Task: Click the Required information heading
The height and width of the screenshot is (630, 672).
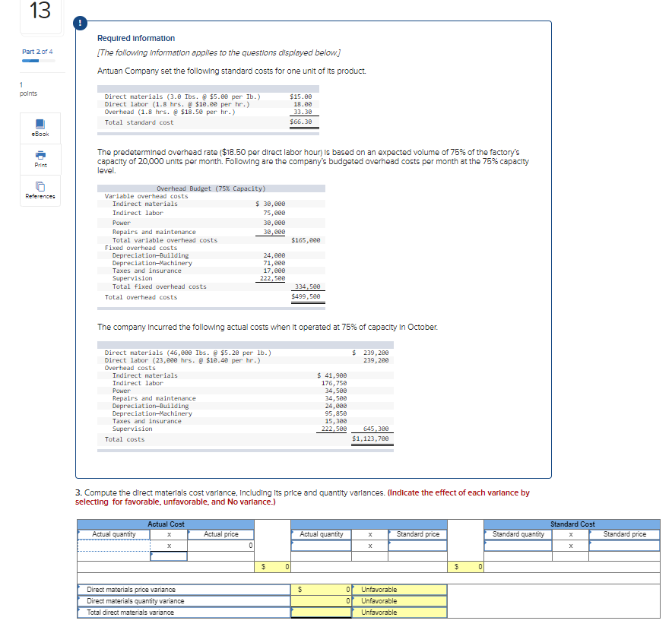Action: point(136,38)
